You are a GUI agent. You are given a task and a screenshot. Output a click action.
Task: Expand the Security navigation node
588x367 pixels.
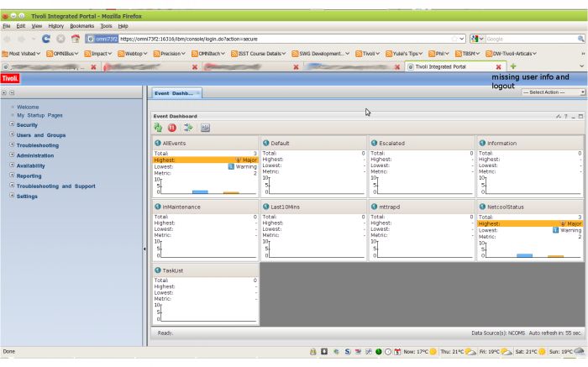point(12,124)
